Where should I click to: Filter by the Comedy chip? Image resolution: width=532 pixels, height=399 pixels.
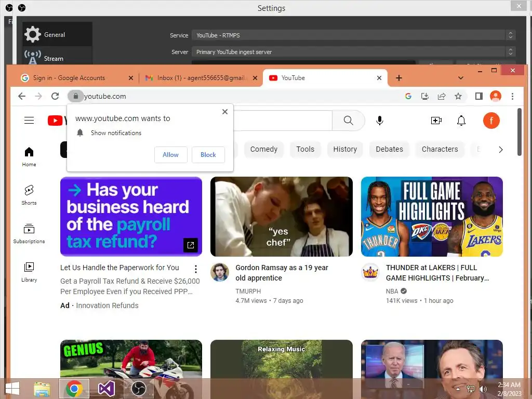[263, 149]
